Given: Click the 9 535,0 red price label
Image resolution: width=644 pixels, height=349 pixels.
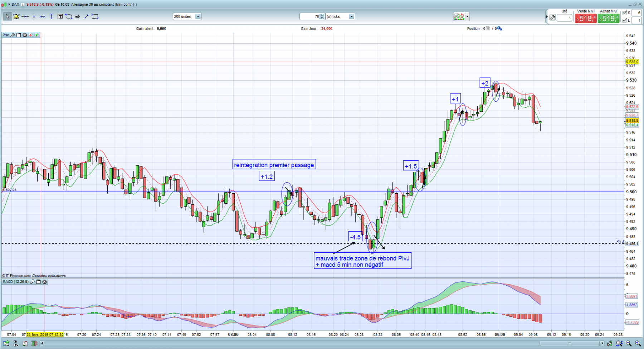Looking at the screenshot, I should pyautogui.click(x=632, y=62).
